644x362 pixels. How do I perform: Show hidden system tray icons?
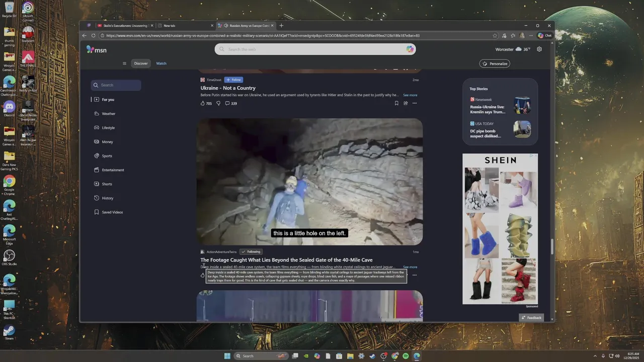(596, 356)
